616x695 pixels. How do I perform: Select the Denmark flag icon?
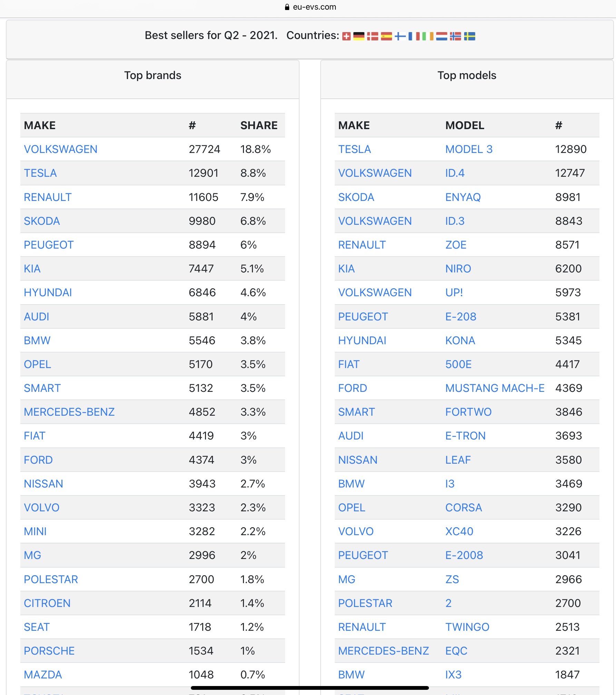[372, 36]
